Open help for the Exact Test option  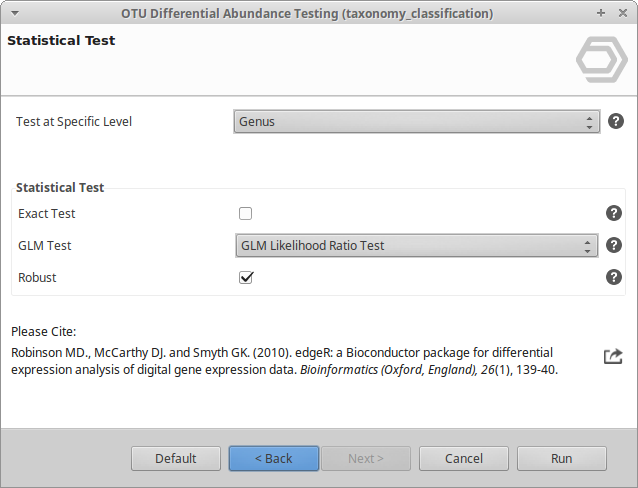[614, 213]
